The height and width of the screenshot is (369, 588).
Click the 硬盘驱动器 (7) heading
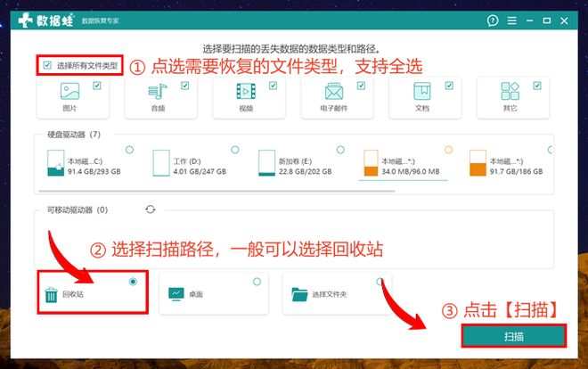coord(74,135)
